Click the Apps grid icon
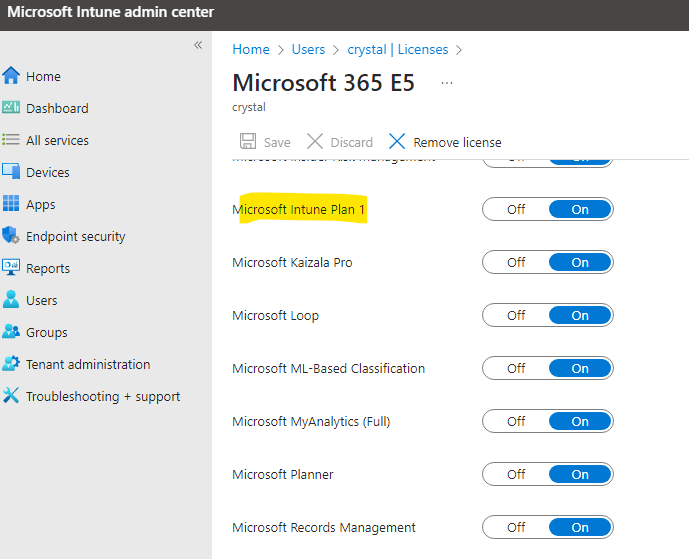The width and height of the screenshot is (689, 559). pos(11,204)
